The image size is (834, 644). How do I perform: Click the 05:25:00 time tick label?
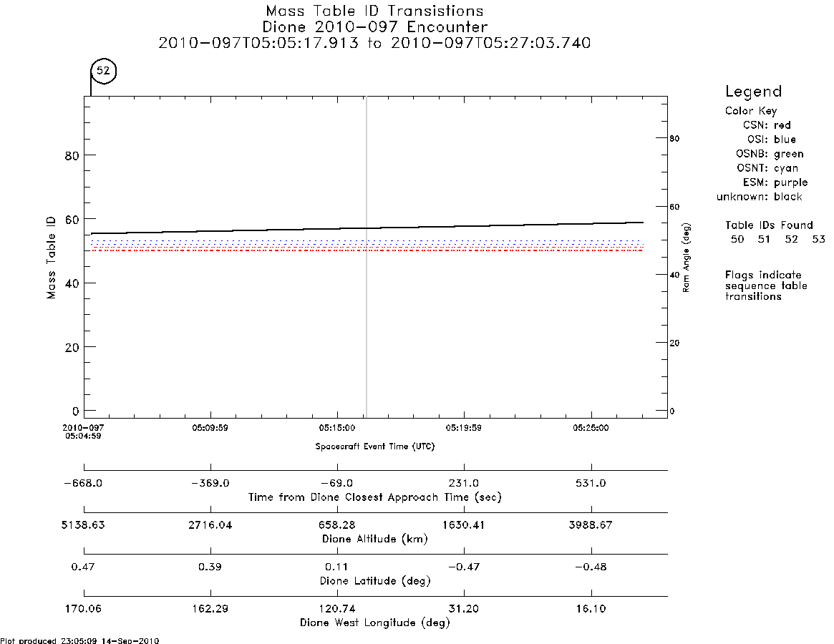click(x=591, y=428)
